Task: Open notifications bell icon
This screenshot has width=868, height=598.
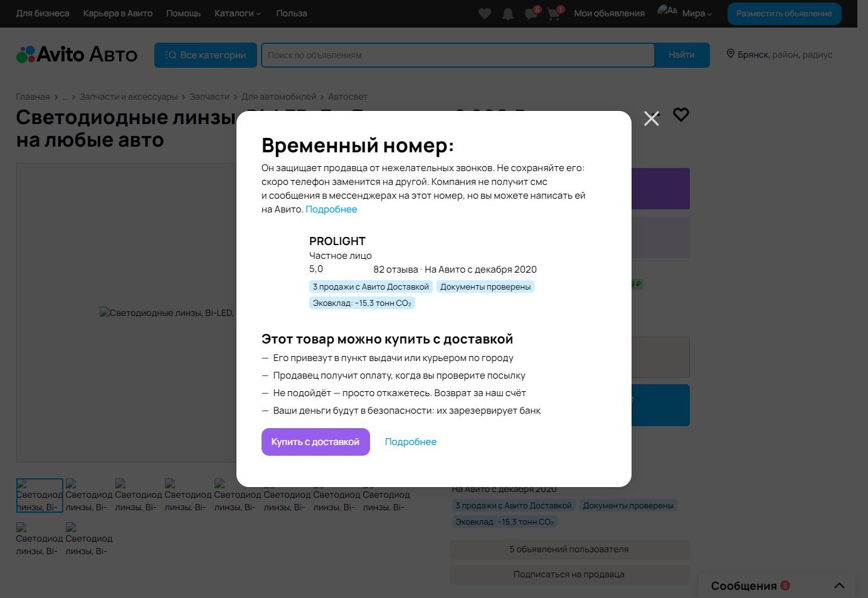Action: point(508,14)
